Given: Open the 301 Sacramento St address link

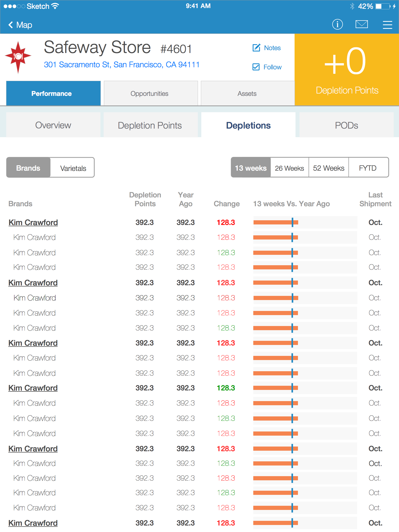Looking at the screenshot, I should pyautogui.click(x=122, y=64).
